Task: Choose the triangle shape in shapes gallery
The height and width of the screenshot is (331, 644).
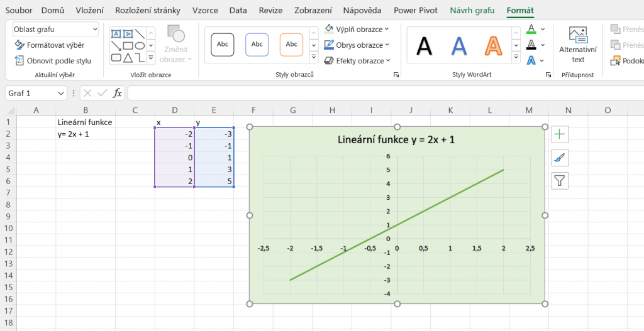Action: [x=128, y=58]
